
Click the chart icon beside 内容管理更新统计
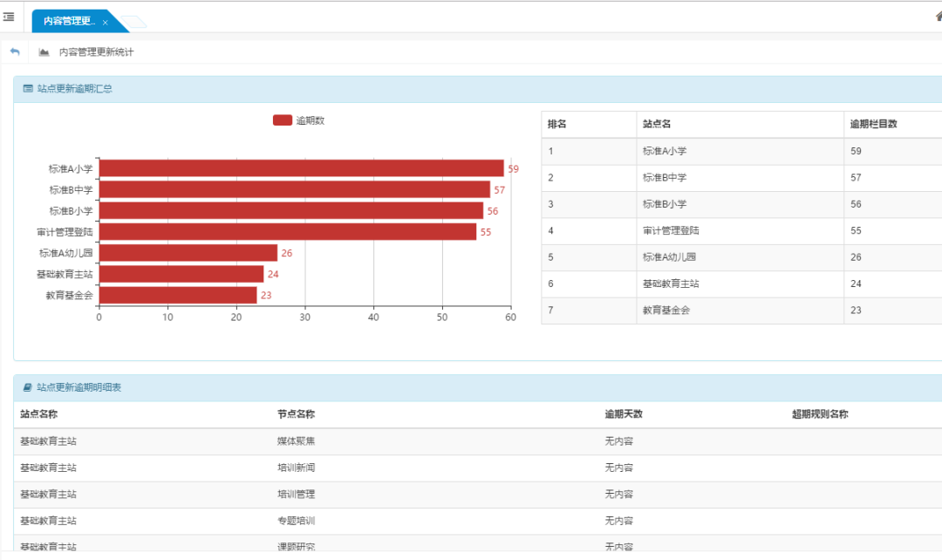tap(44, 52)
